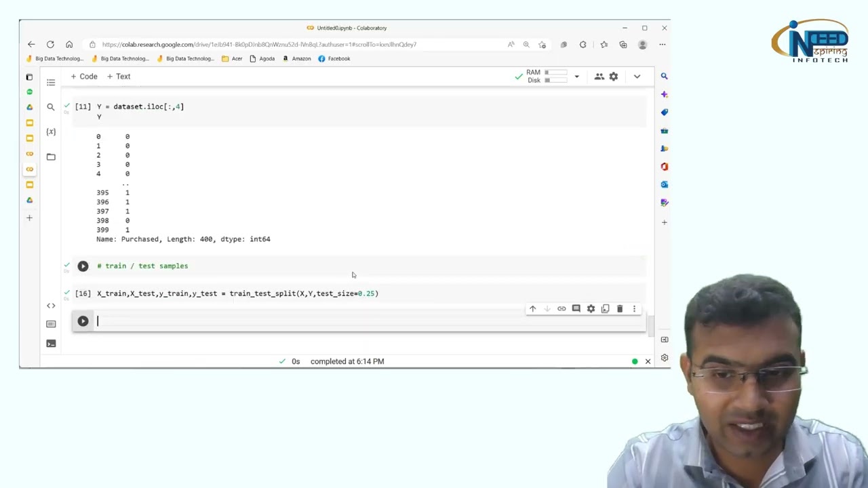This screenshot has width=868, height=488.
Task: Open Find and replace in Colab sidebar
Action: [51, 107]
